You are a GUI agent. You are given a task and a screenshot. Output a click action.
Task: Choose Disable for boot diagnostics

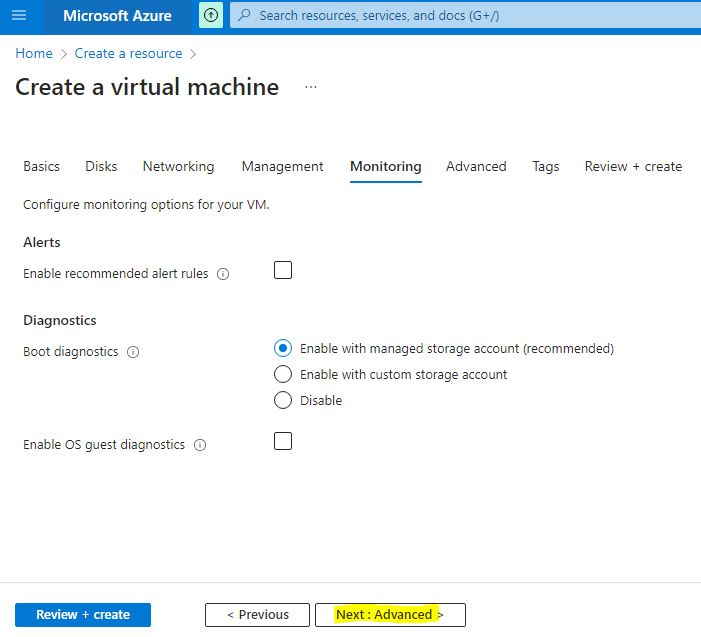pyautogui.click(x=283, y=400)
